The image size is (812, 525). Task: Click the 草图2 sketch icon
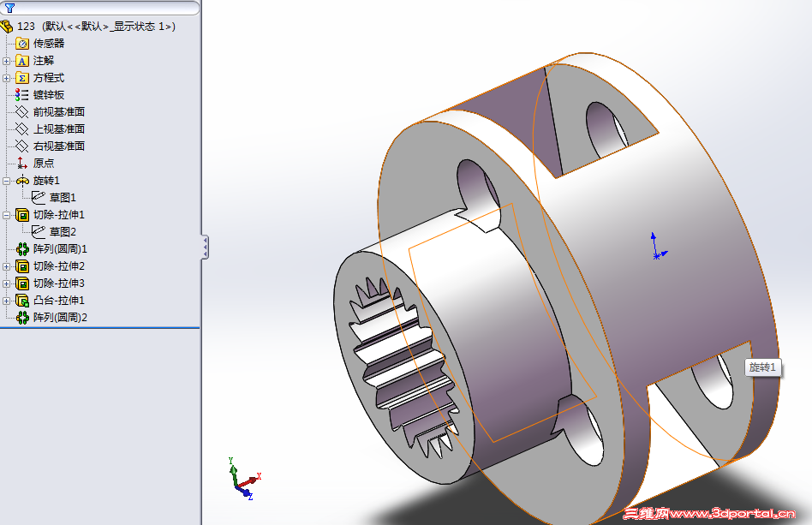(39, 231)
